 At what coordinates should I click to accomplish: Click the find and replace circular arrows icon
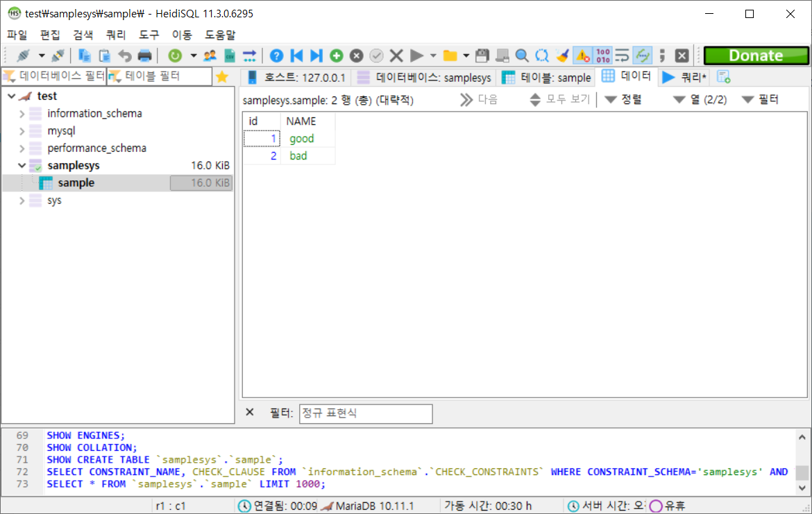[x=542, y=55]
